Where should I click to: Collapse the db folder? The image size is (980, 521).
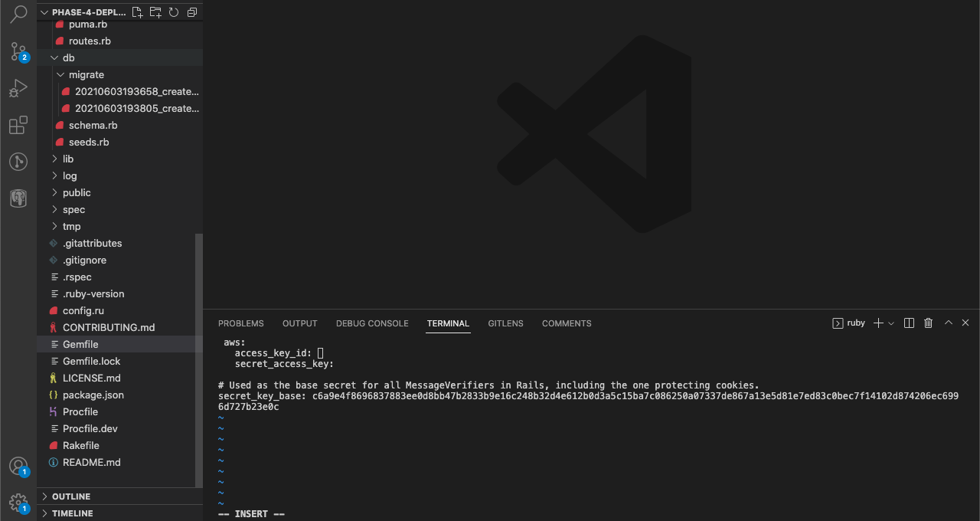[x=119, y=58]
